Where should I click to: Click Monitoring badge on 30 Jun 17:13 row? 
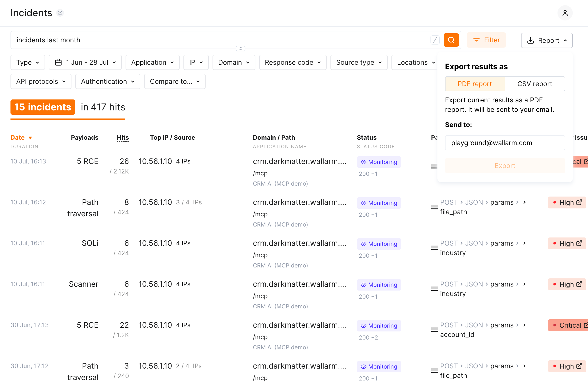pos(379,326)
